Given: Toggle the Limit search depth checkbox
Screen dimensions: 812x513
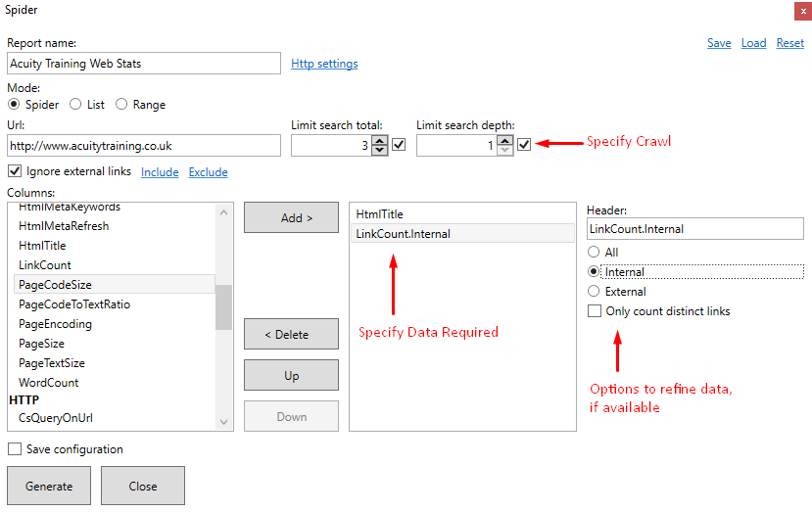Looking at the screenshot, I should coord(524,145).
